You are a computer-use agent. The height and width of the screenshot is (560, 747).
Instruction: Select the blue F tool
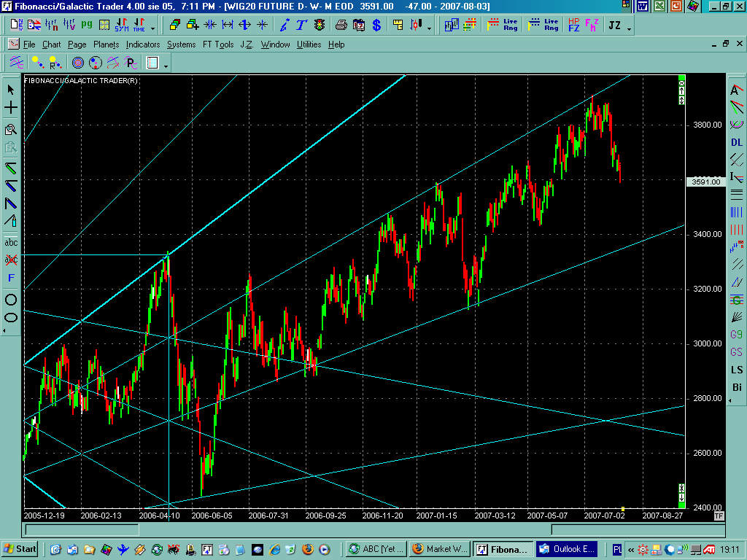coord(11,278)
